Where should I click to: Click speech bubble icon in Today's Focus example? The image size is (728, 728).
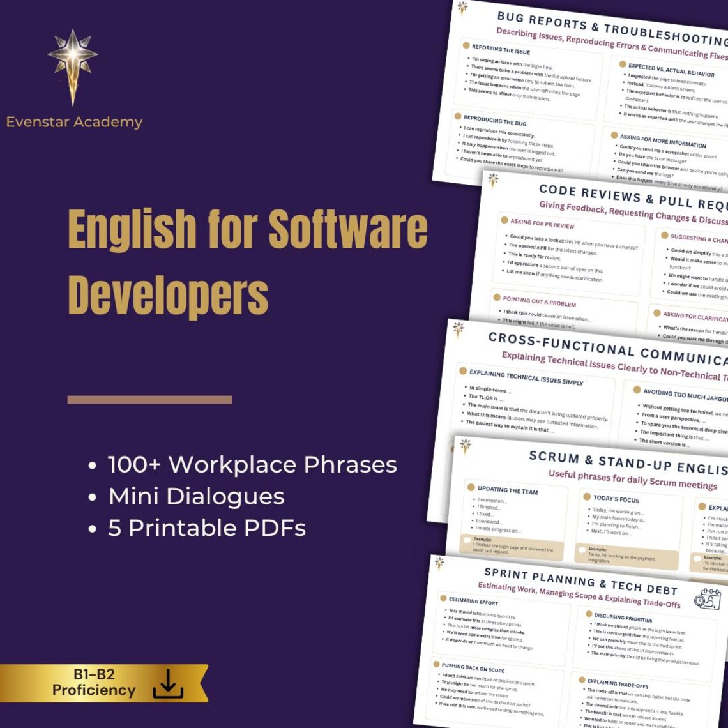coord(582,550)
